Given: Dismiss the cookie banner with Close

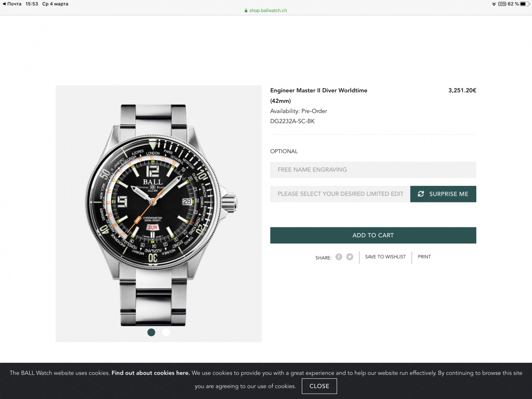Looking at the screenshot, I should pyautogui.click(x=319, y=386).
